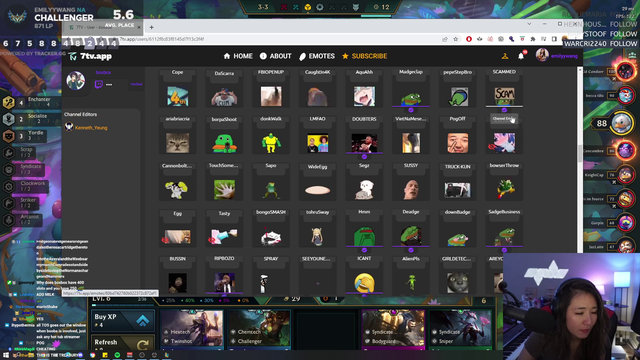The height and width of the screenshot is (360, 640).
Task: Open the Egg emote card
Action: click(x=178, y=229)
